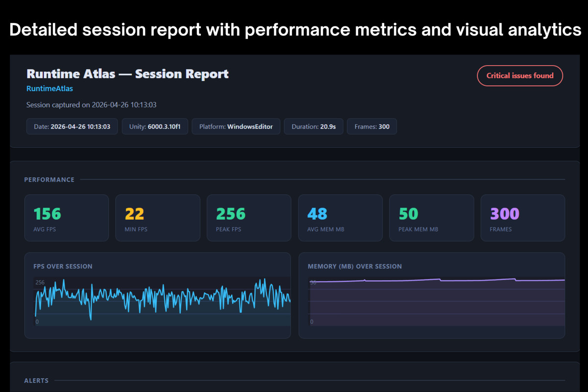Click the 300 FRAMES metric card
This screenshot has height=392, width=588.
(x=523, y=218)
